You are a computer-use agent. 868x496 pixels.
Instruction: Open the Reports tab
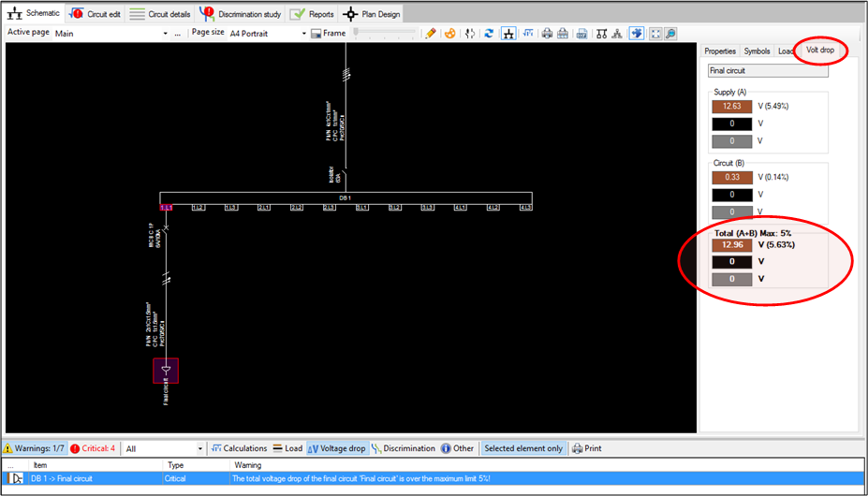coord(313,14)
